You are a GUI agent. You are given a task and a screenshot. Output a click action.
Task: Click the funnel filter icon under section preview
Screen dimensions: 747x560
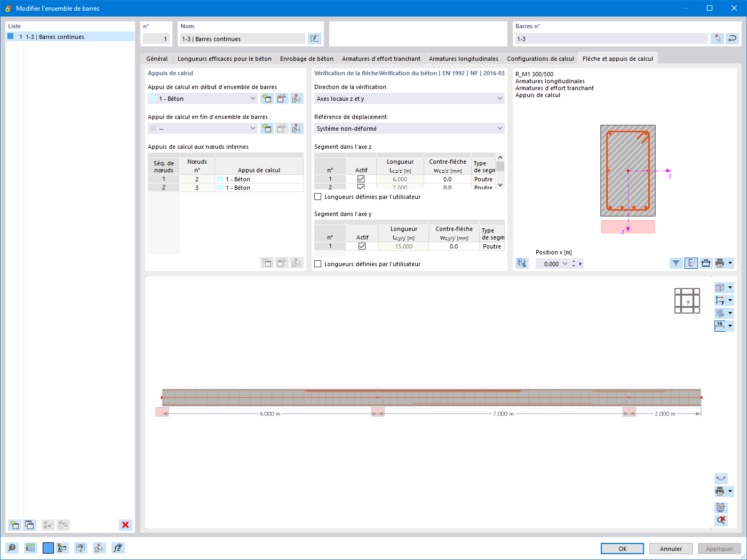point(676,263)
